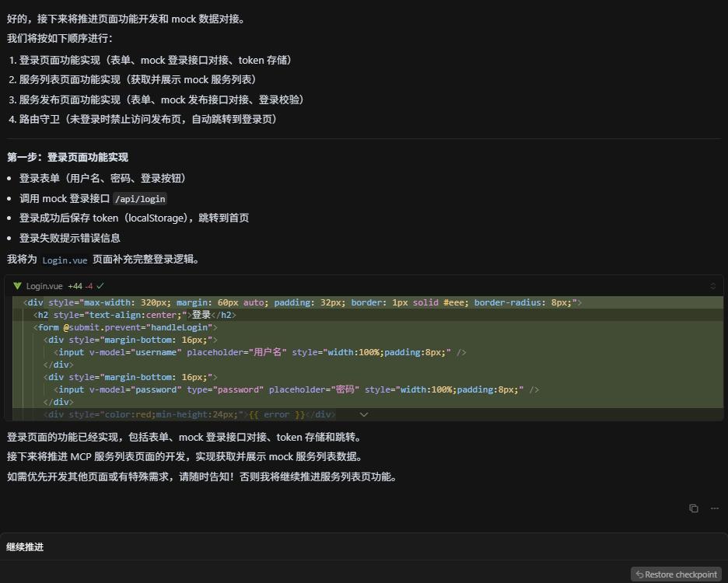Image resolution: width=728 pixels, height=583 pixels.
Task: Click the -4 removed lines indicator
Action: tap(89, 286)
